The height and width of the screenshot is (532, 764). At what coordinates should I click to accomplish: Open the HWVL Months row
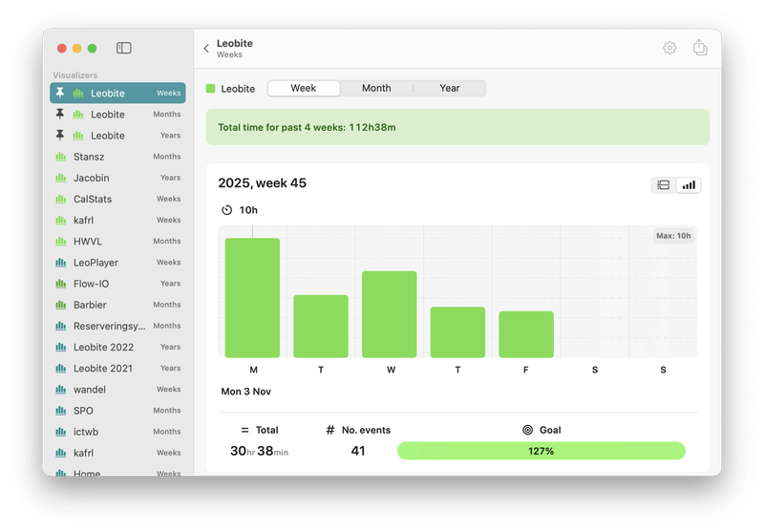point(117,241)
